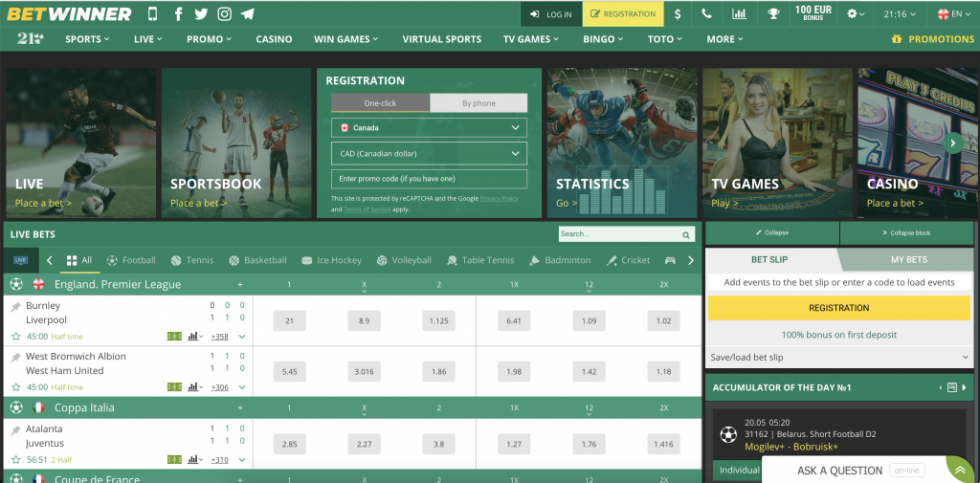This screenshot has width=980, height=483.
Task: Filter live bets by Football
Action: [131, 260]
